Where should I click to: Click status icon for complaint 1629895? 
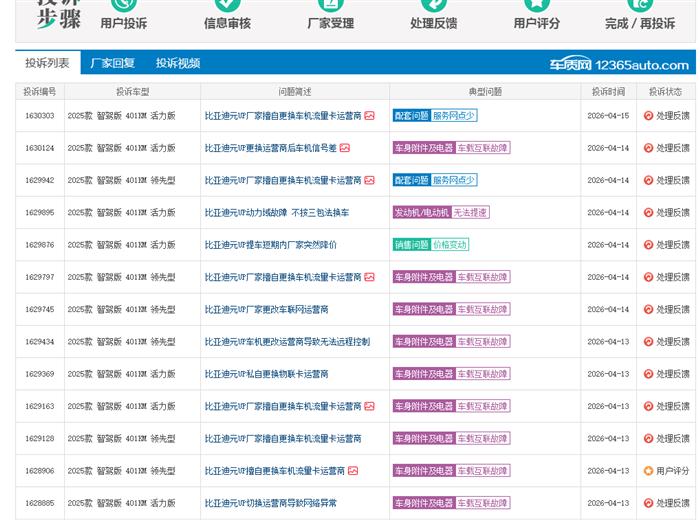point(648,212)
